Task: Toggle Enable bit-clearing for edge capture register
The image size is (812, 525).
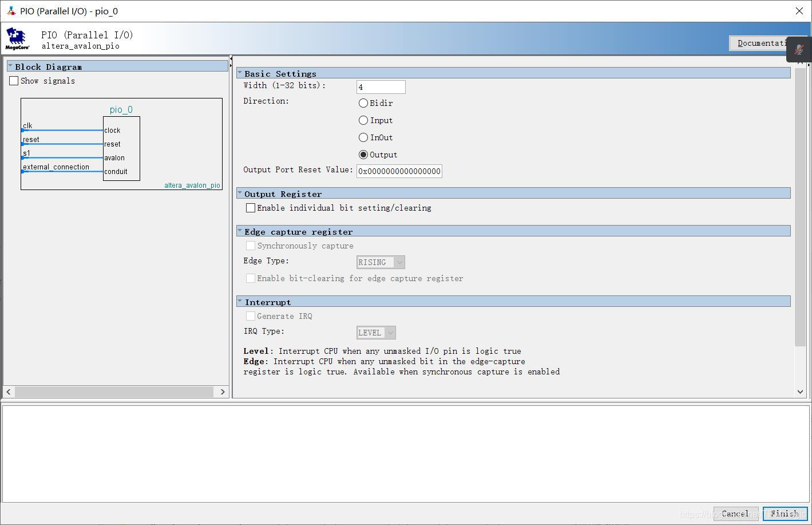Action: (x=251, y=278)
